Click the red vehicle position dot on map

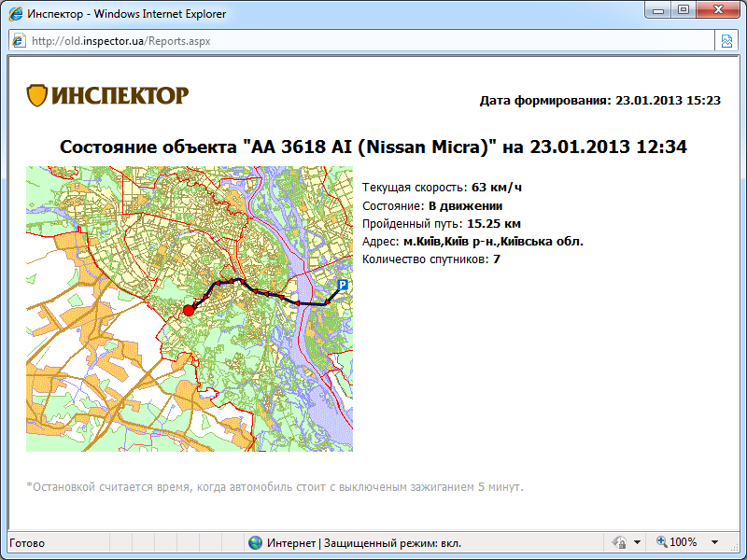coord(189,311)
